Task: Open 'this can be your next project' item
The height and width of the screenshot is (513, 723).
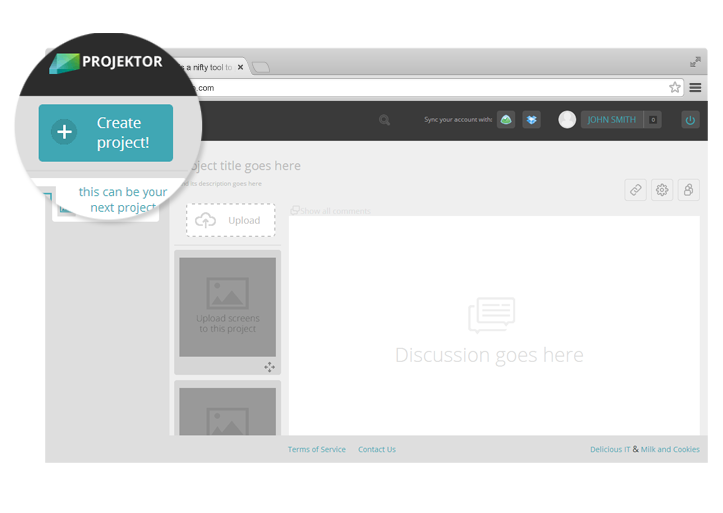Action: pos(123,200)
